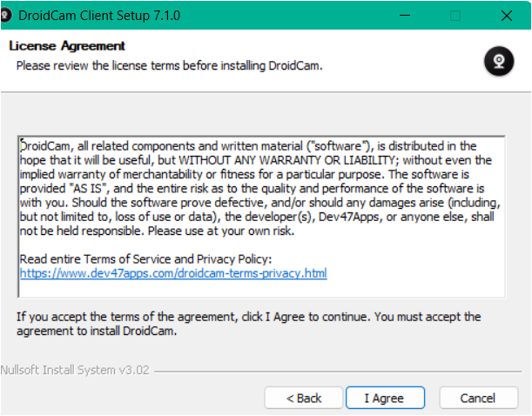
Task: Click the DroidCam icon in the title bar
Action: (7, 15)
